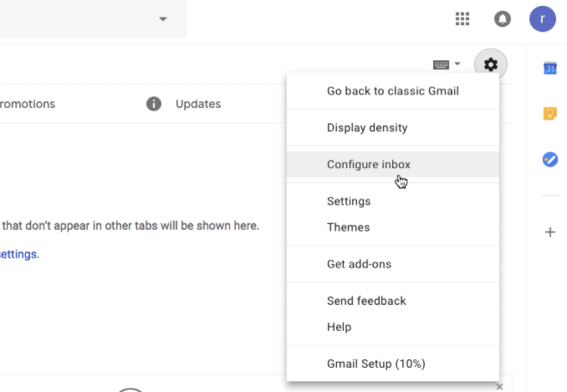Open Google Calendar in the side panel
This screenshot has width=567, height=392.
(550, 68)
